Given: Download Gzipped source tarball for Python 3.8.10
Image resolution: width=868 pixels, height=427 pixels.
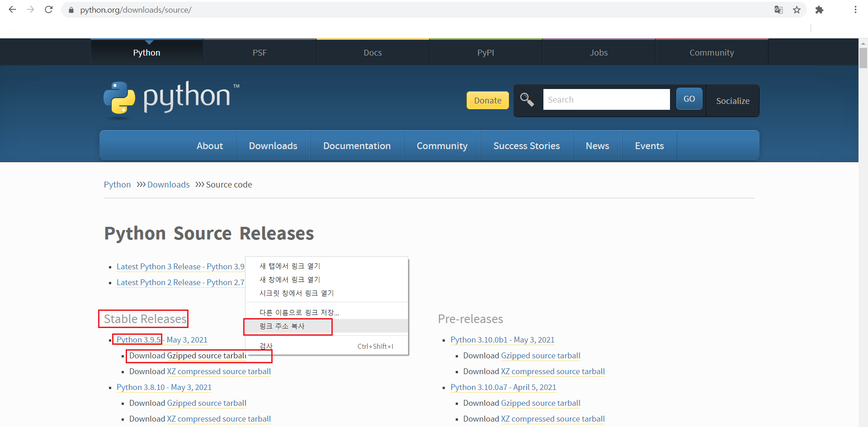Looking at the screenshot, I should coord(207,403).
